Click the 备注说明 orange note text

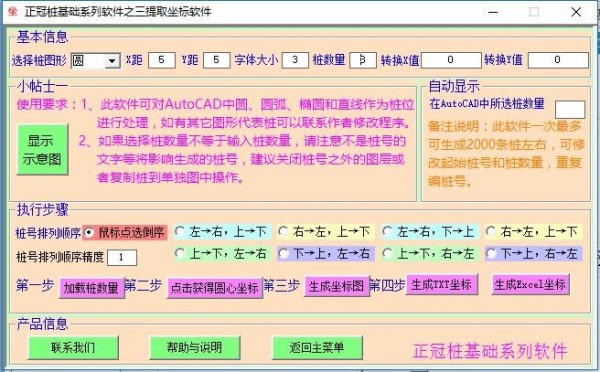click(x=506, y=153)
